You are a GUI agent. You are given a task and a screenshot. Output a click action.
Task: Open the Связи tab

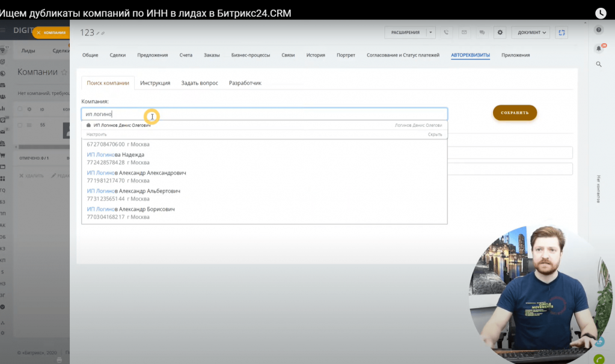[x=288, y=55]
